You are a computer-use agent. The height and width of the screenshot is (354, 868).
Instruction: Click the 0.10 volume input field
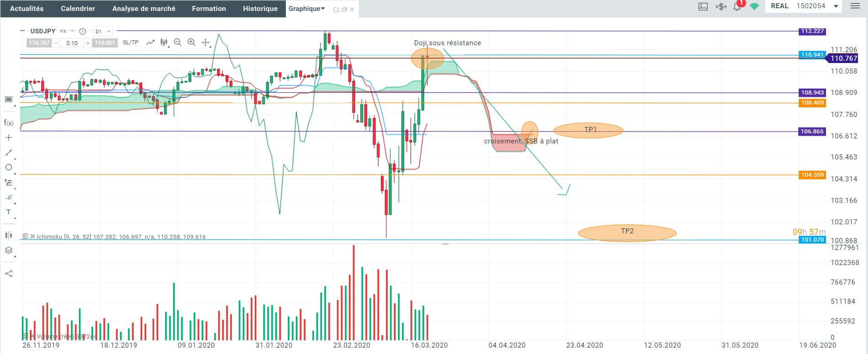tap(72, 43)
